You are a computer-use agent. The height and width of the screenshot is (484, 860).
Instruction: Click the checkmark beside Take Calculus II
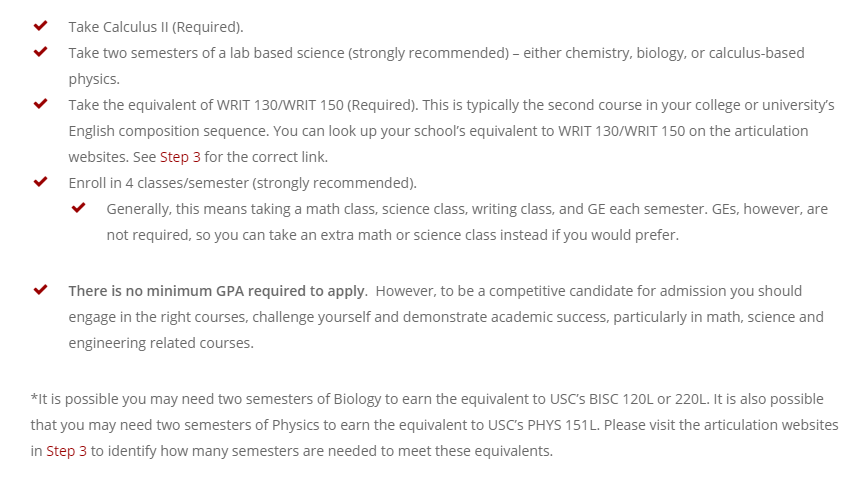pyautogui.click(x=40, y=26)
